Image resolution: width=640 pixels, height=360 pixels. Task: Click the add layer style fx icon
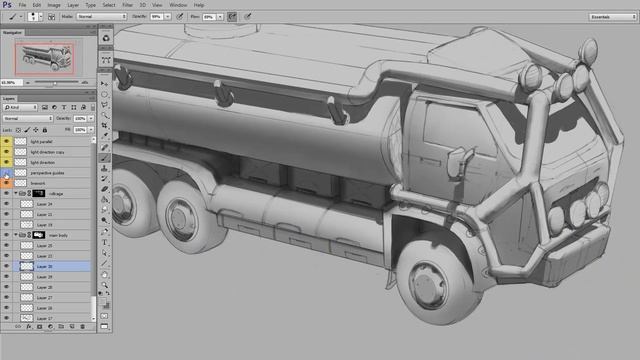click(x=29, y=327)
